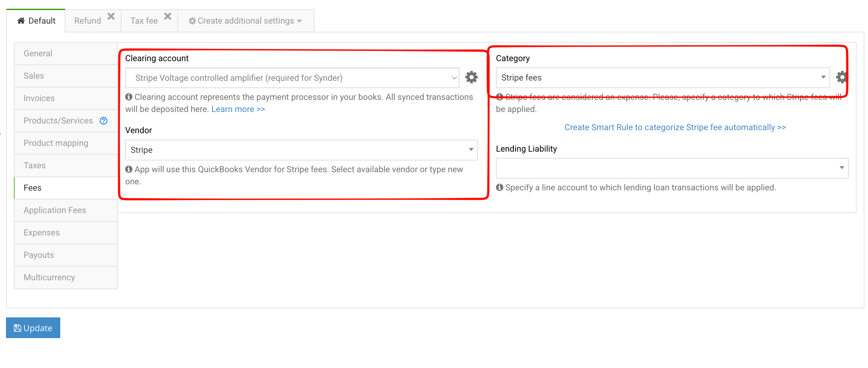Open Clearing account dropdown
Viewport: 868px width, 368px height.
292,78
